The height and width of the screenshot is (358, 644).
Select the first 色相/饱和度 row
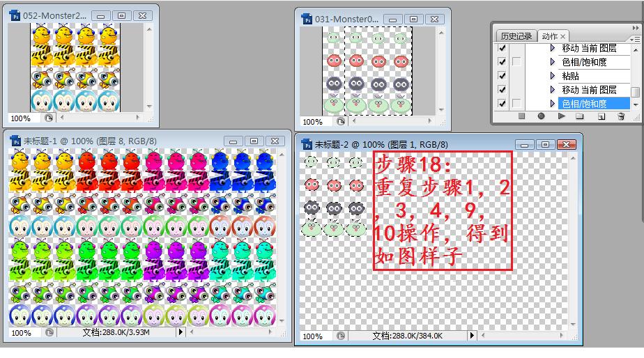(594, 62)
